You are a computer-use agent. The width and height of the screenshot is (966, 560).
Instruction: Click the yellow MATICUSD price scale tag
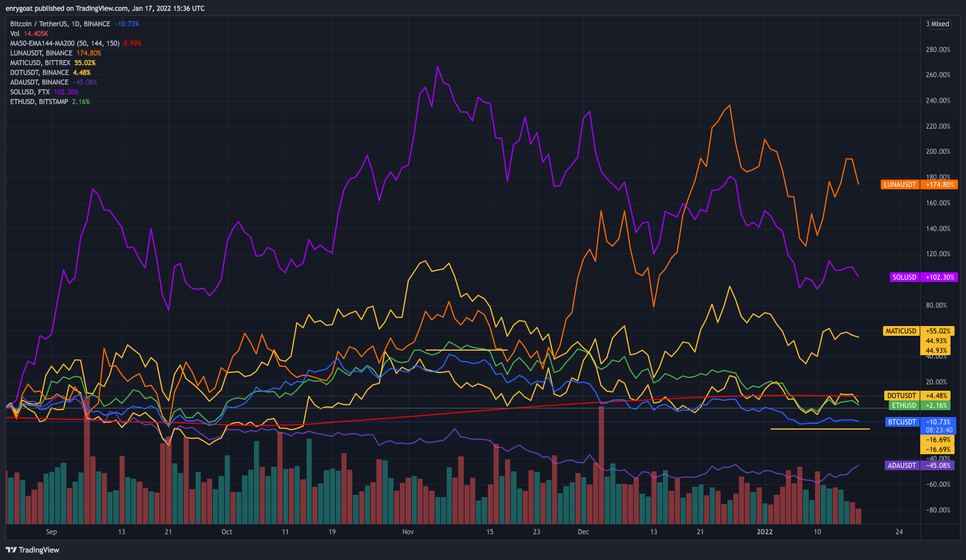coord(901,331)
